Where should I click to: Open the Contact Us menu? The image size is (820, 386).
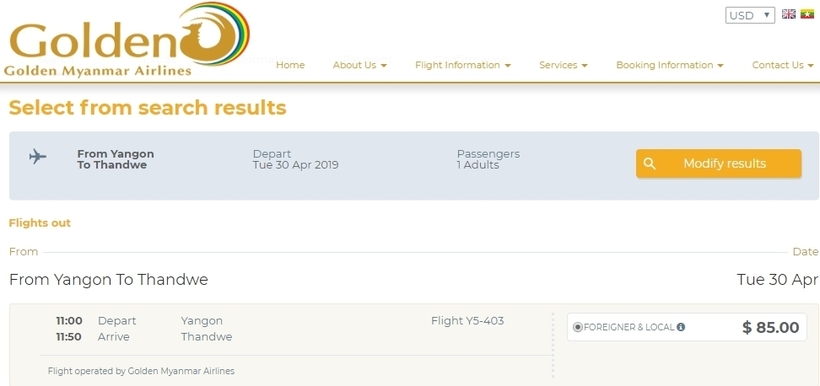783,65
